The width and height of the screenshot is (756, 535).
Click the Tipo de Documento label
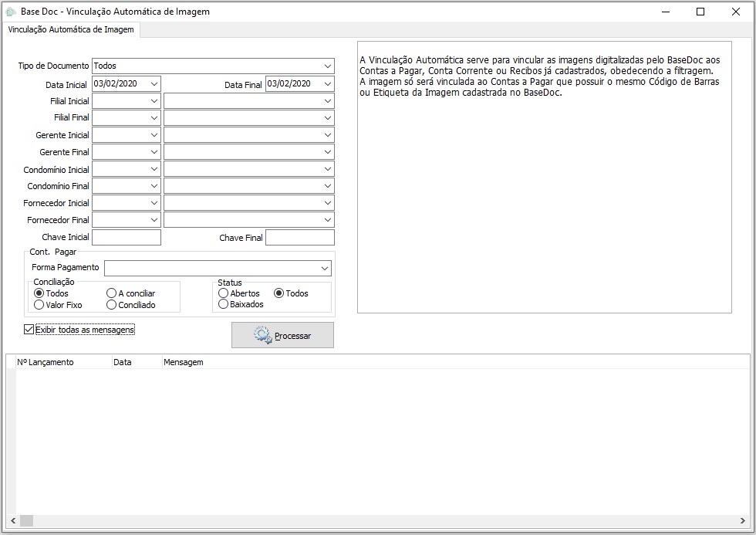(x=53, y=66)
